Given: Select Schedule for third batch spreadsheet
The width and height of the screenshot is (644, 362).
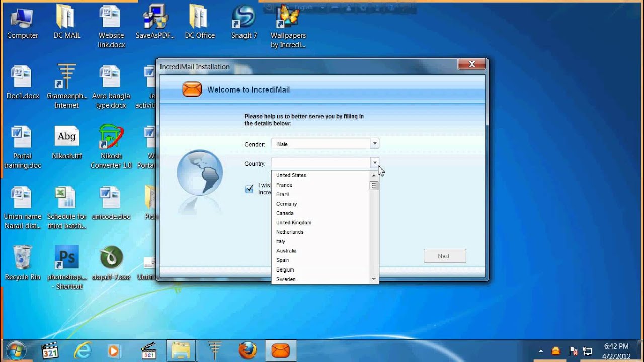Looking at the screenshot, I should (x=67, y=208).
